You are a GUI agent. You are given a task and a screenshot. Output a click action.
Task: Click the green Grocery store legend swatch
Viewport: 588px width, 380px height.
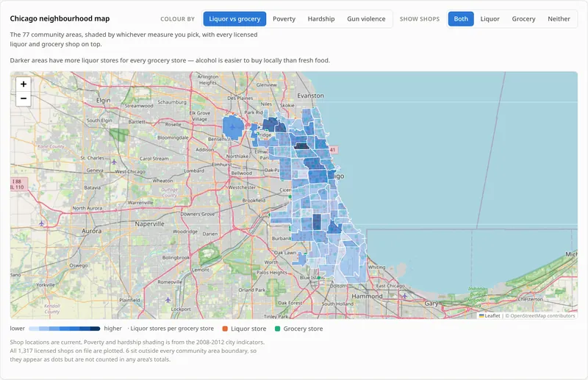point(278,329)
